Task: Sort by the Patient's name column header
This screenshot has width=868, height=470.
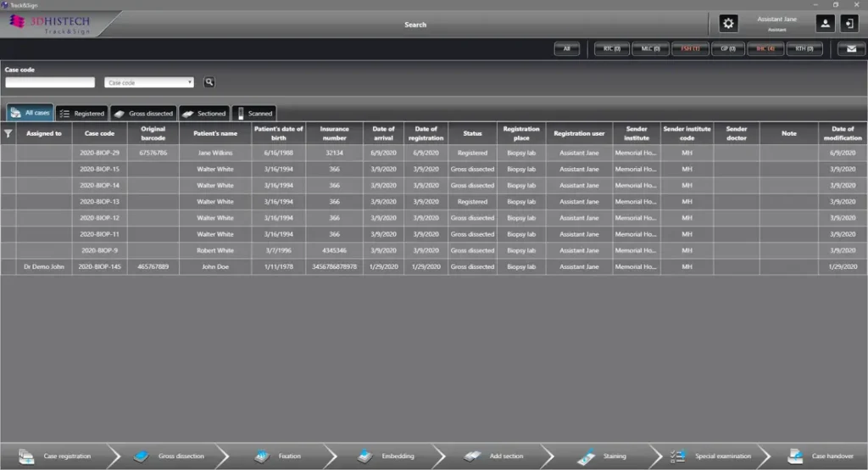Action: coord(215,133)
